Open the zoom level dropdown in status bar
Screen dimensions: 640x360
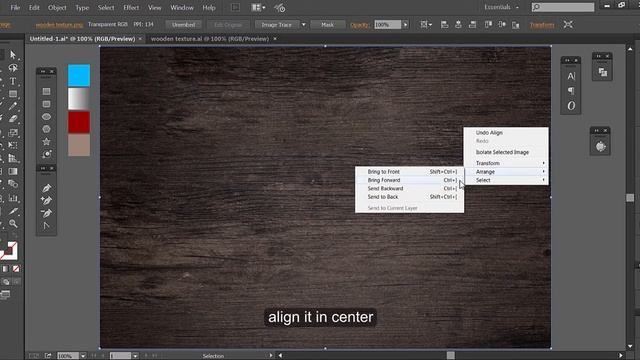tap(83, 356)
